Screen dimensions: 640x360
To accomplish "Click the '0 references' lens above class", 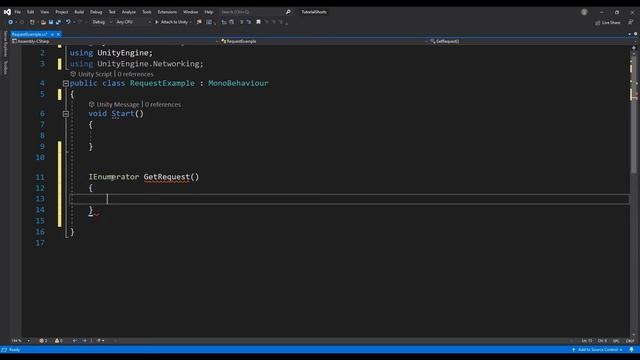I will (x=136, y=74).
